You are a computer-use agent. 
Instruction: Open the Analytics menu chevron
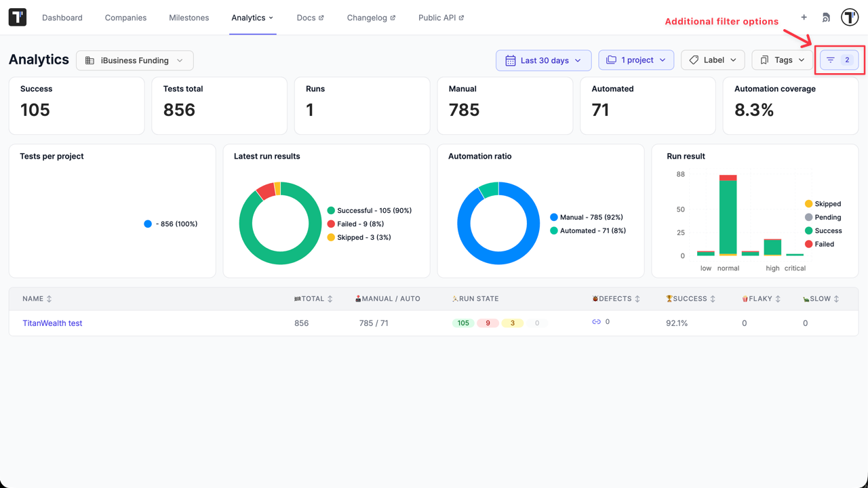[271, 18]
